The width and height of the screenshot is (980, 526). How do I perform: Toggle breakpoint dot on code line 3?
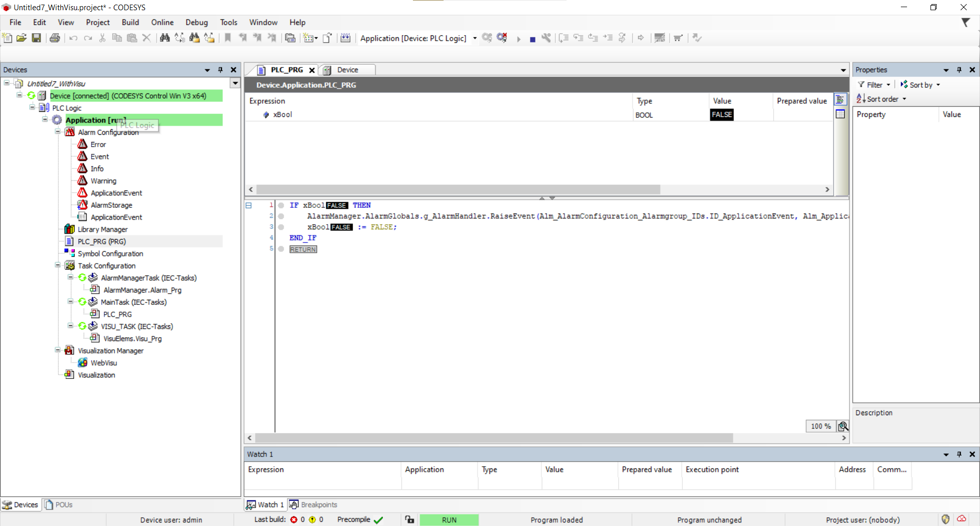(281, 227)
